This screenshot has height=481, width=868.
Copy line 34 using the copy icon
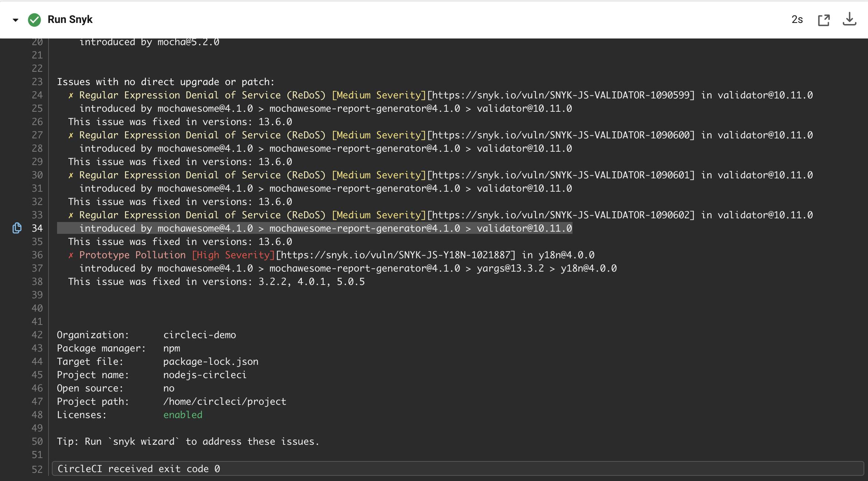(17, 228)
